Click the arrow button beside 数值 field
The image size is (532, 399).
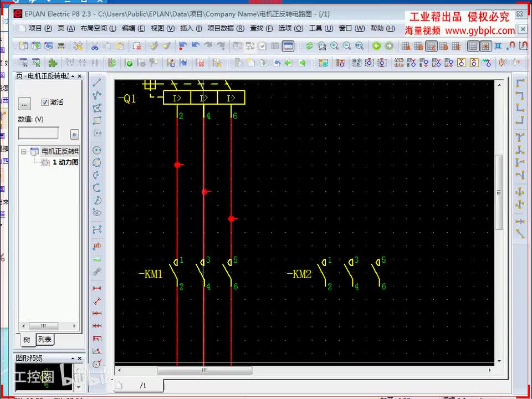click(x=75, y=134)
